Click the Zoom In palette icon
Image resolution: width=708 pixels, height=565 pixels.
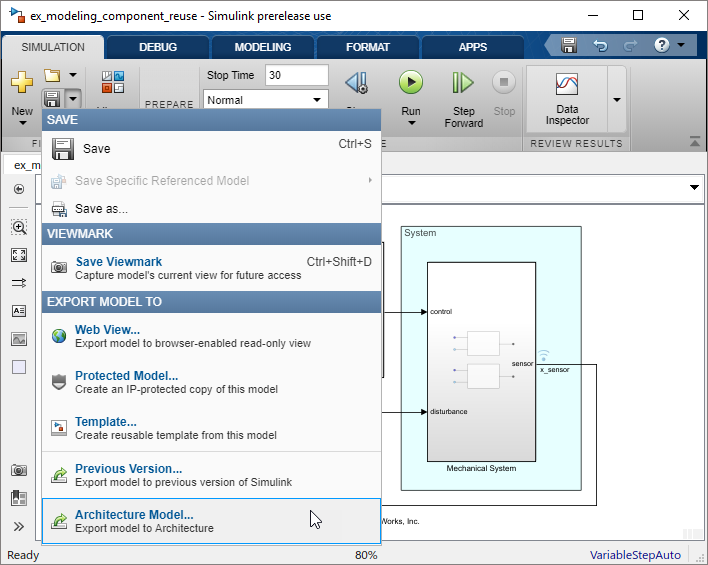coord(19,227)
